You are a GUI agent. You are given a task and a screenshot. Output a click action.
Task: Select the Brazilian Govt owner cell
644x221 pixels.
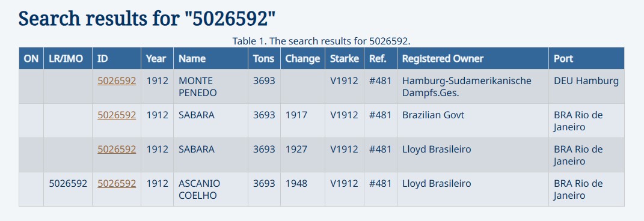click(x=473, y=121)
